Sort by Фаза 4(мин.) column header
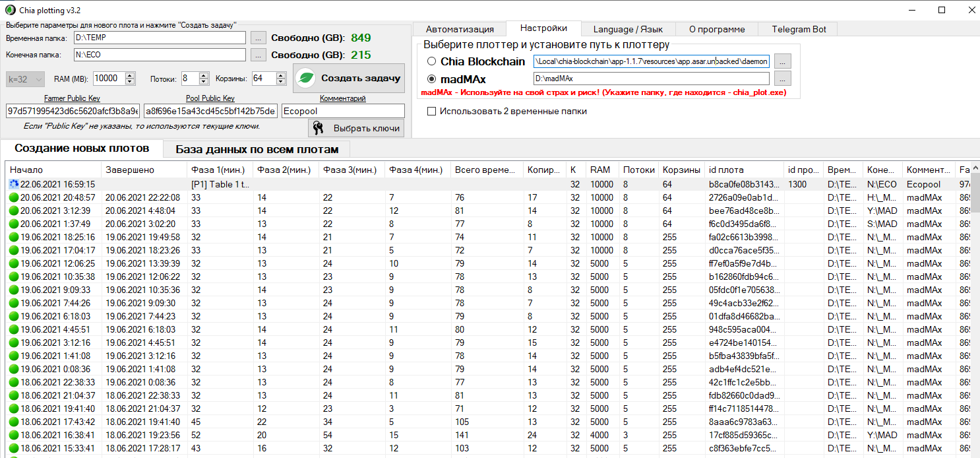This screenshot has width=980, height=458. click(x=417, y=170)
